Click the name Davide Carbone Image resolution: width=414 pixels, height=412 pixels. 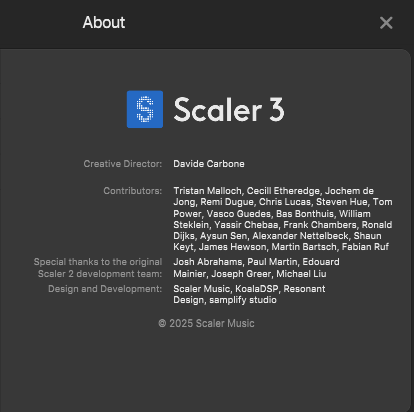tap(209, 164)
